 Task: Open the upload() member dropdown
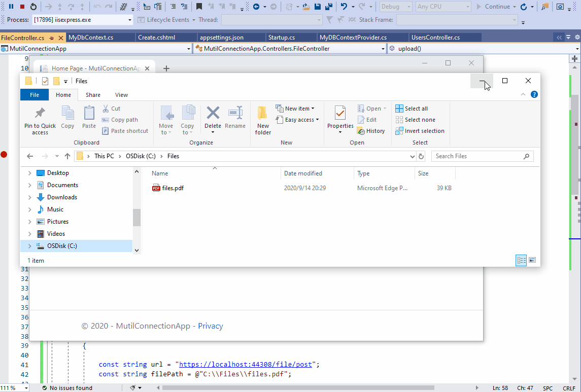click(577, 49)
